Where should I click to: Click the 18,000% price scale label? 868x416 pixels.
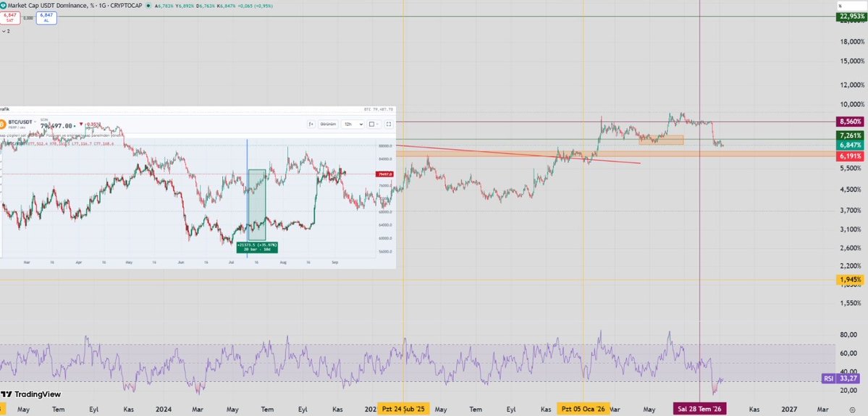click(x=852, y=41)
